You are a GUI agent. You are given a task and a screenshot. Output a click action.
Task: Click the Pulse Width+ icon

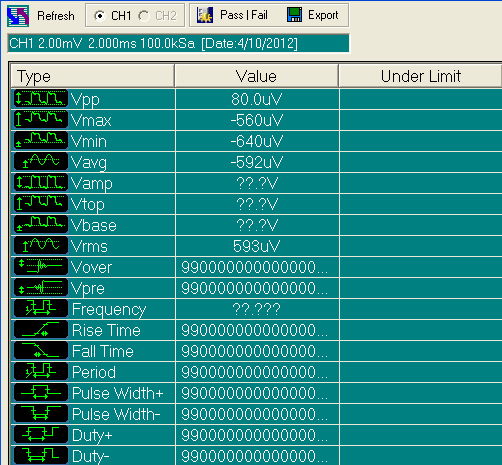[41, 393]
